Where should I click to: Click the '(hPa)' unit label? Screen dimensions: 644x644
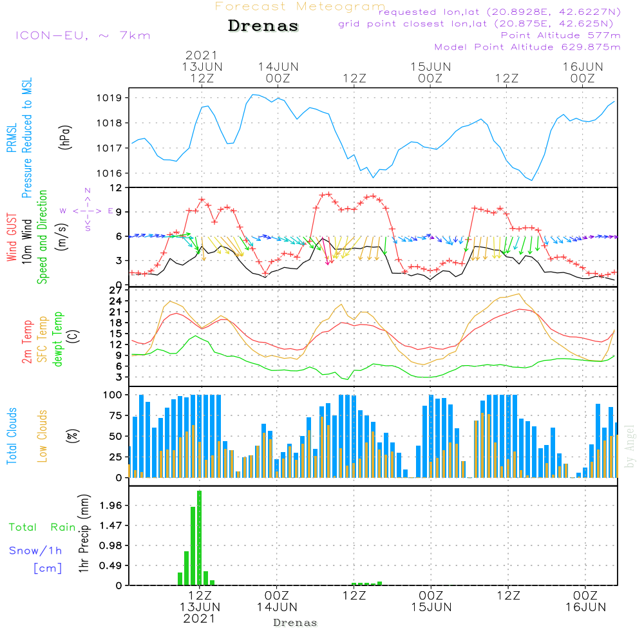tap(65, 137)
